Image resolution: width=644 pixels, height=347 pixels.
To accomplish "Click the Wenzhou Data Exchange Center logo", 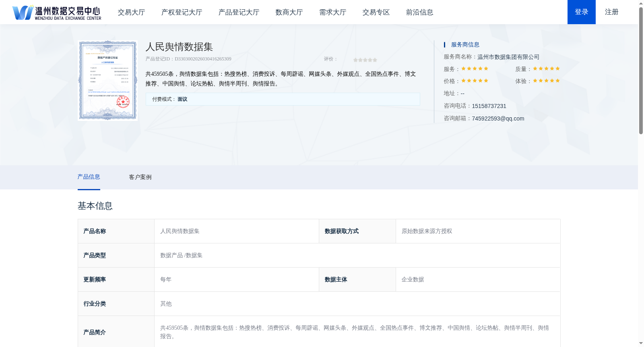I will point(57,12).
